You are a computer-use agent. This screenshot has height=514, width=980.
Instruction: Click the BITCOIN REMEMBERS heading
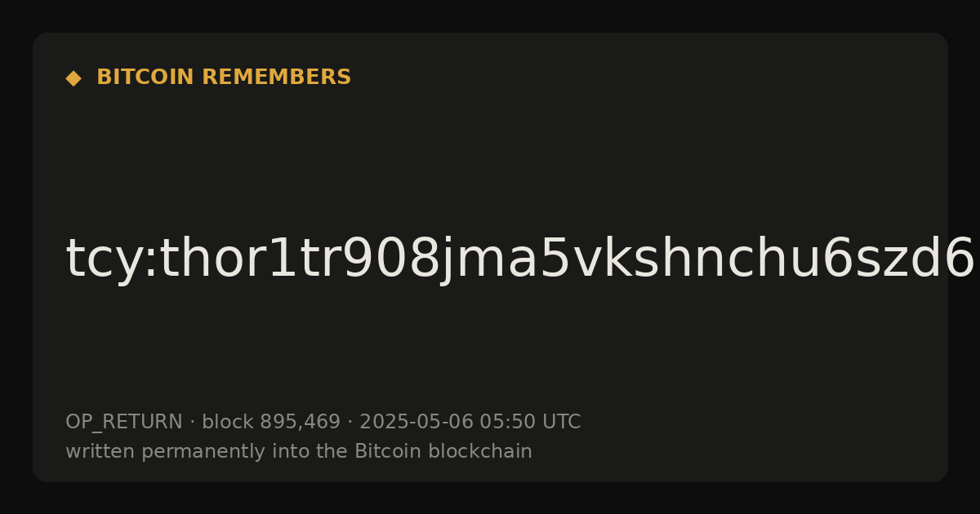coord(224,78)
